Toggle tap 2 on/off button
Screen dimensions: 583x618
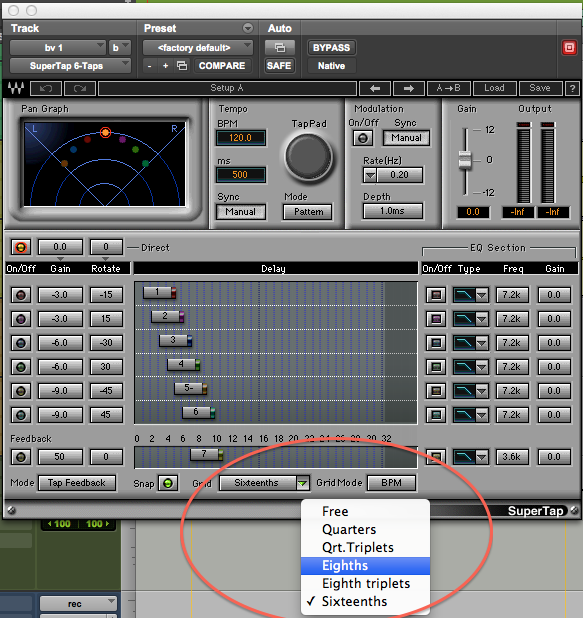(x=21, y=319)
